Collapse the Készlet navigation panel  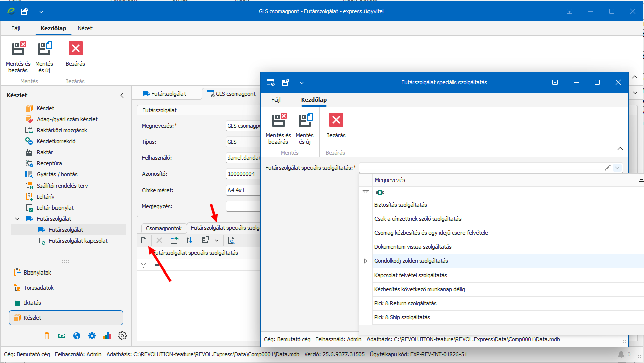[121, 95]
